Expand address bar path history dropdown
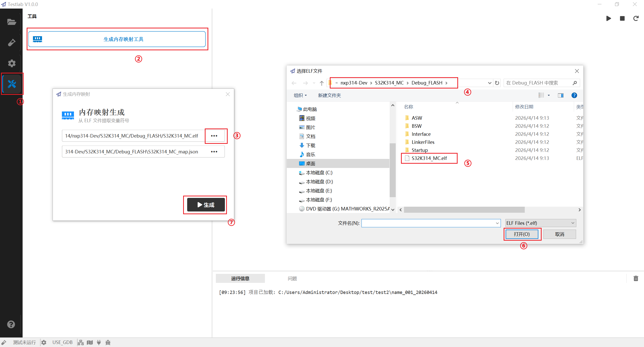This screenshot has height=347, width=644. coord(490,83)
